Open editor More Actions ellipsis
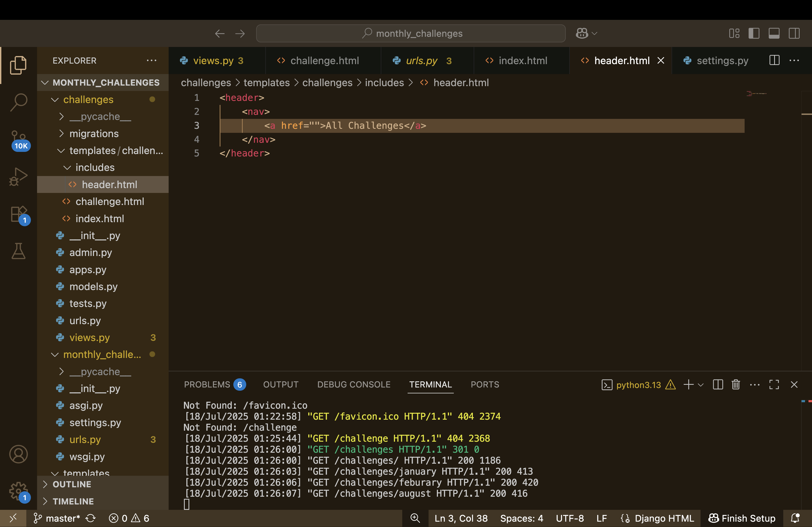The width and height of the screenshot is (812, 527). (794, 60)
